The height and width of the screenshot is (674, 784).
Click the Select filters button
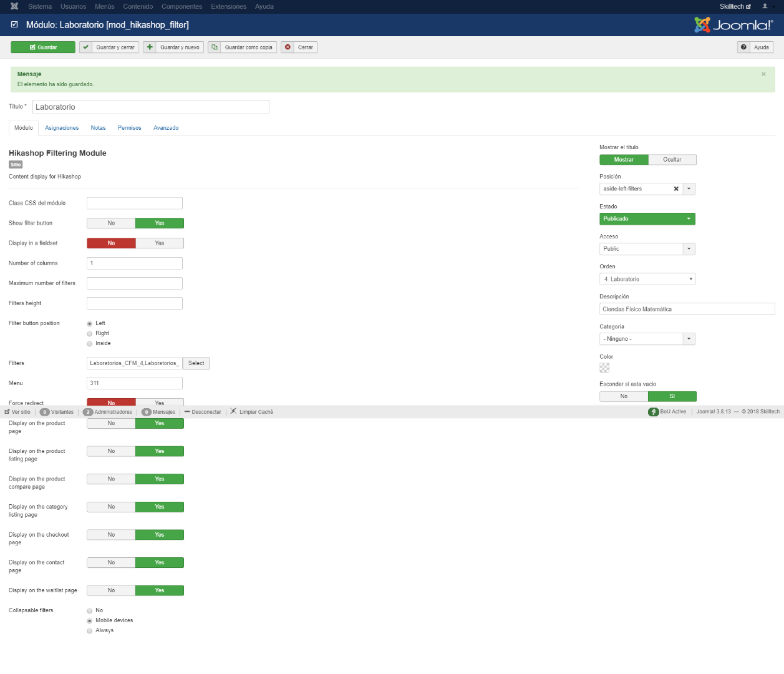pos(196,363)
